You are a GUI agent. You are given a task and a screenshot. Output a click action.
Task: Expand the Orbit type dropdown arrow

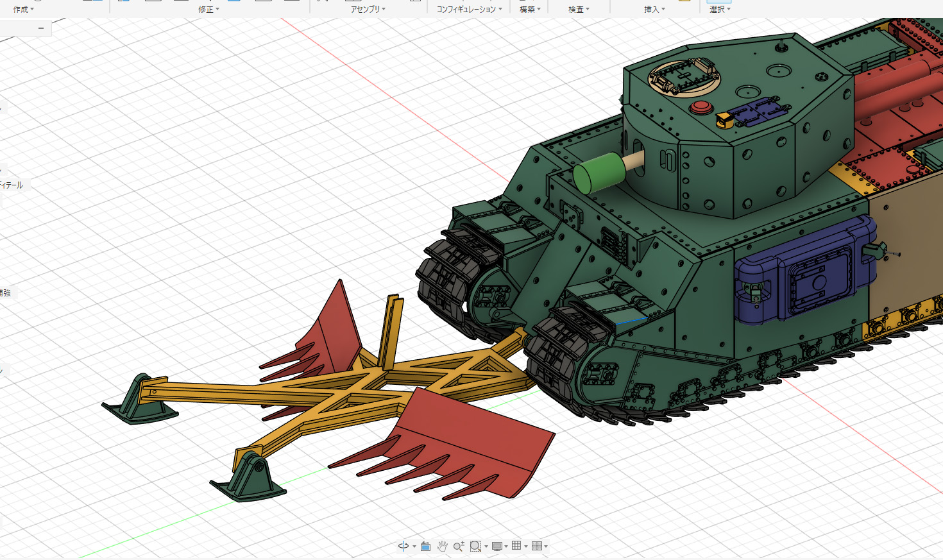(414, 547)
